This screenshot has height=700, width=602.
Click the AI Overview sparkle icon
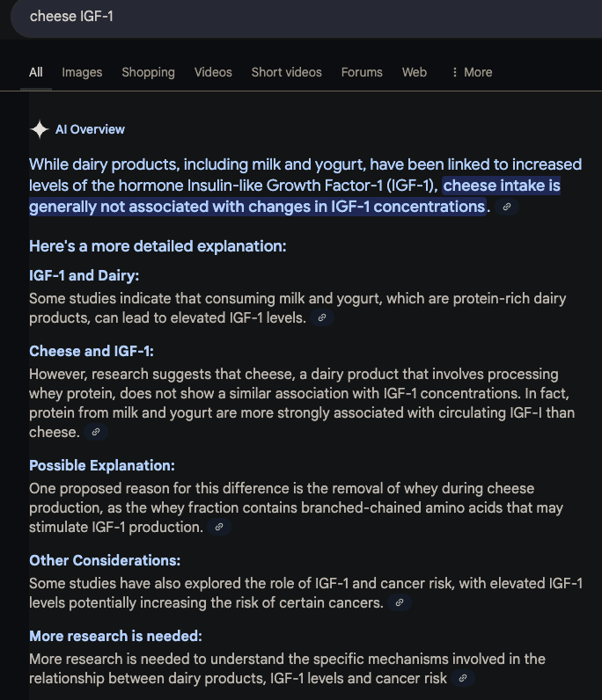point(40,129)
